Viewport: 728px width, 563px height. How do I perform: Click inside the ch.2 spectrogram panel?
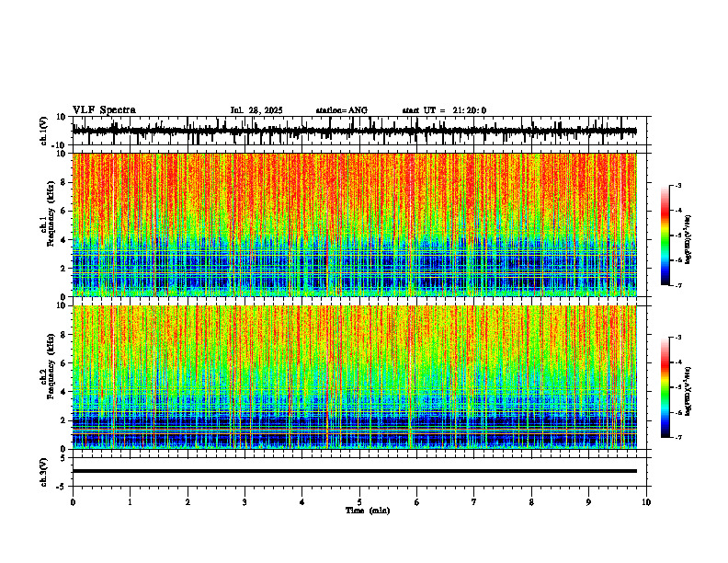coord(354,377)
